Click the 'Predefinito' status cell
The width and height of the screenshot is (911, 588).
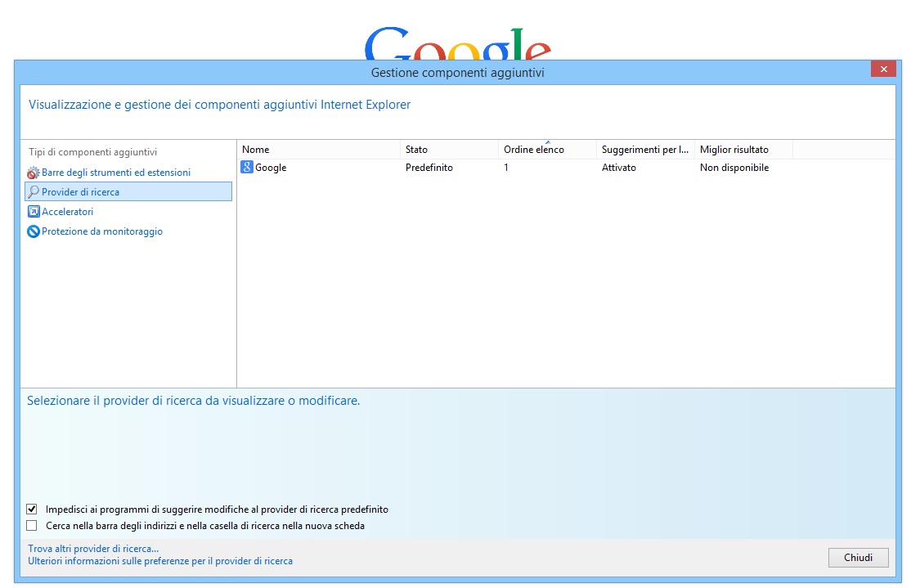429,168
